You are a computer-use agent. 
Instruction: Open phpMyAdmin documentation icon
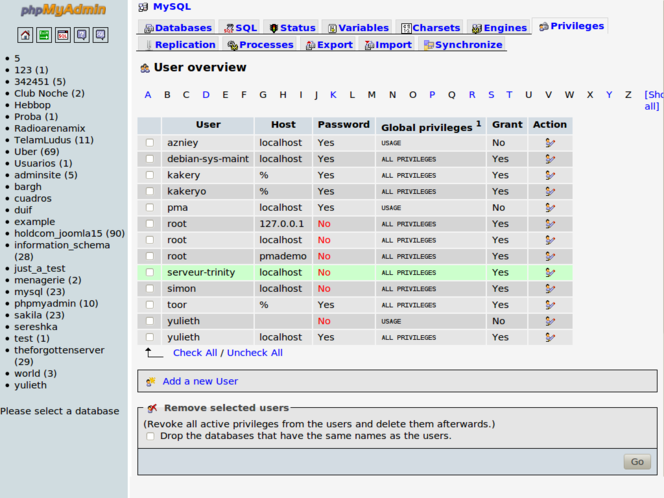(x=82, y=35)
